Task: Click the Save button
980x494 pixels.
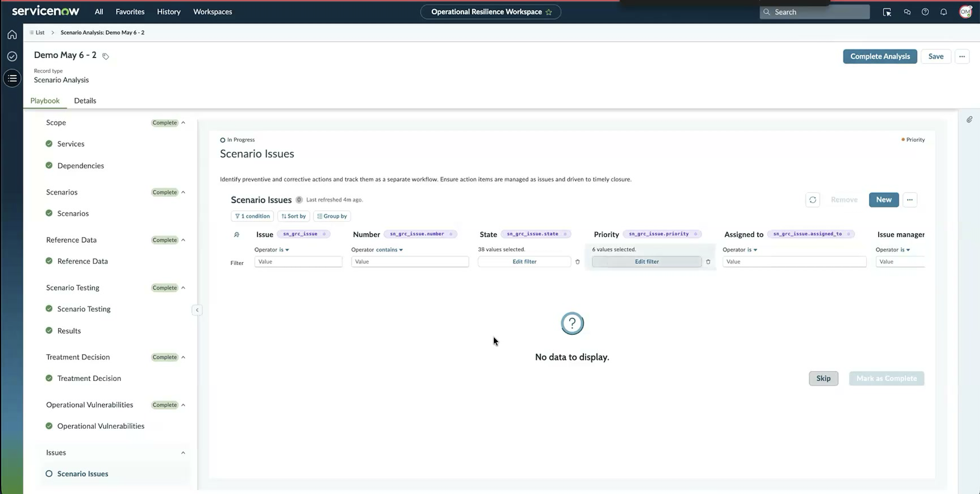Action: 936,56
